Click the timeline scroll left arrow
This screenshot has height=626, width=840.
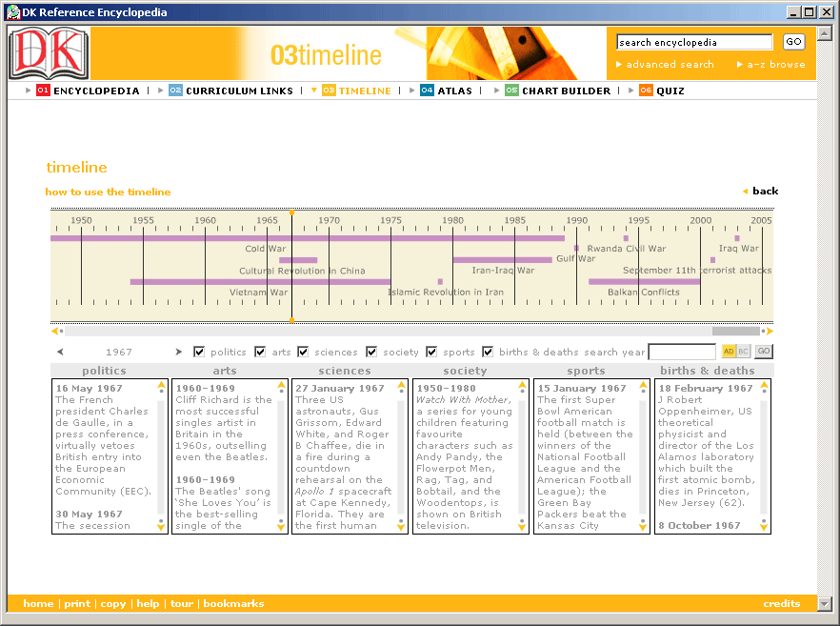54,332
